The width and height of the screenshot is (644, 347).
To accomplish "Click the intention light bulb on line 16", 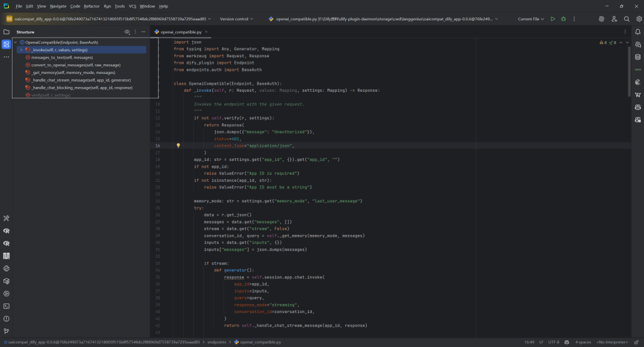I will [x=178, y=145].
